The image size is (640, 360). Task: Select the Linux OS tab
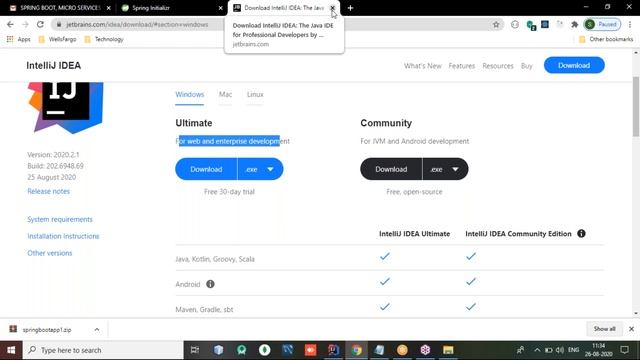click(255, 95)
